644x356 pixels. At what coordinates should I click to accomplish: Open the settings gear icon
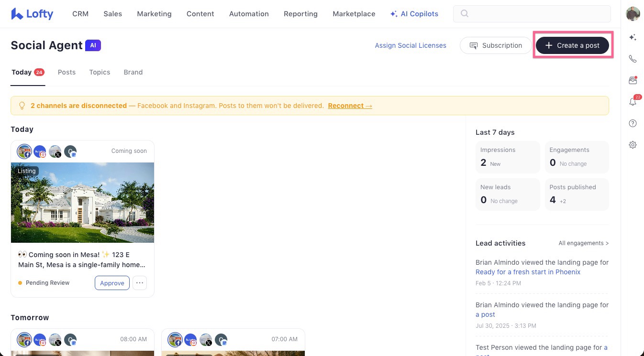click(x=633, y=145)
